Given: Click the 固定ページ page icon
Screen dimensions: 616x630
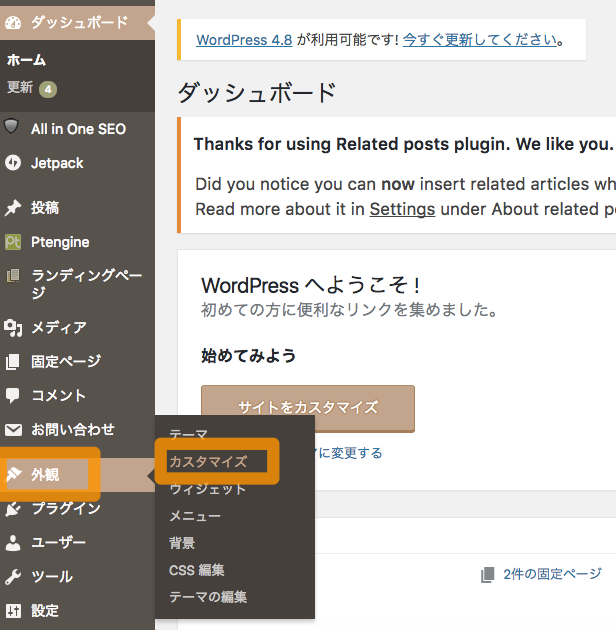Looking at the screenshot, I should (x=12, y=362).
